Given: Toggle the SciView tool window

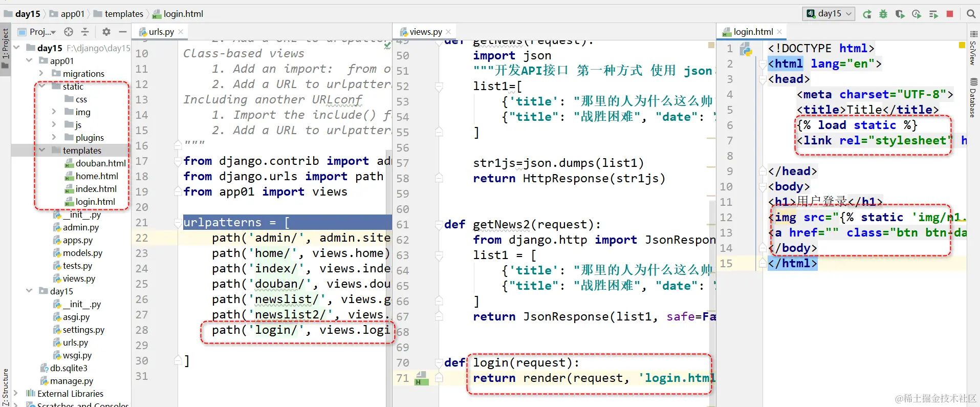Looking at the screenshot, I should point(973,49).
